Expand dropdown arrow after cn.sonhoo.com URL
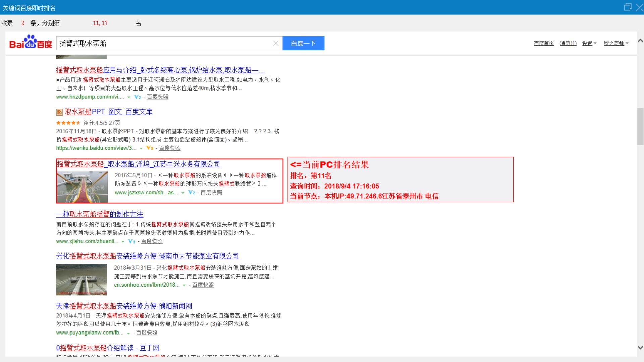This screenshot has height=362, width=644. pyautogui.click(x=184, y=285)
